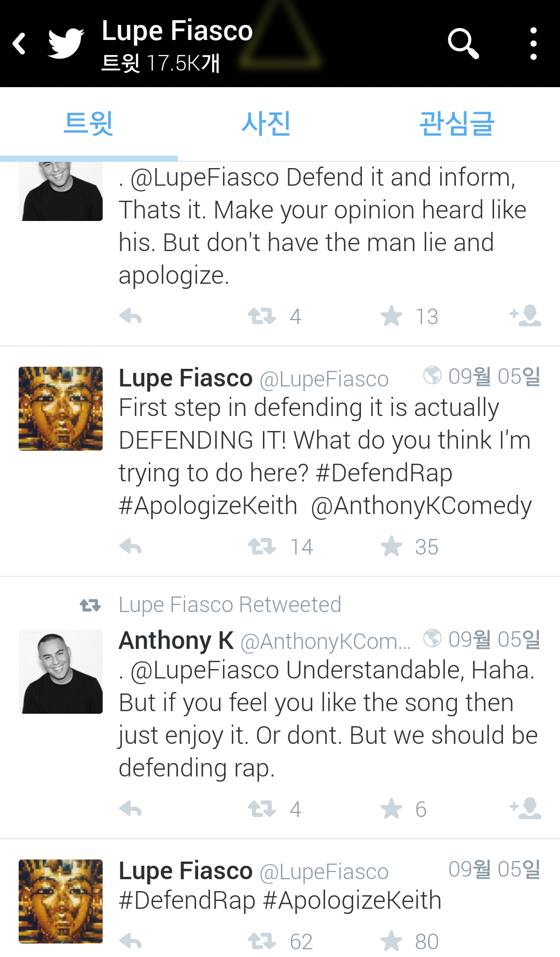Open #DefendRap hashtag in last tweet
This screenshot has height=957, width=560.
click(187, 900)
